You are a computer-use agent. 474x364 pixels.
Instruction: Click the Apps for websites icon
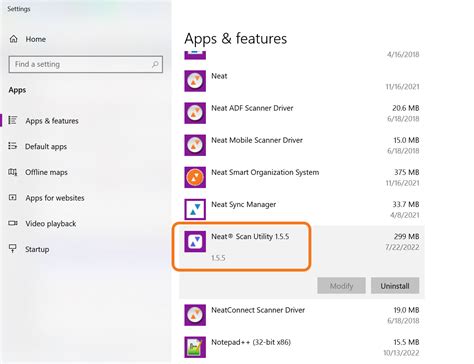[13, 198]
